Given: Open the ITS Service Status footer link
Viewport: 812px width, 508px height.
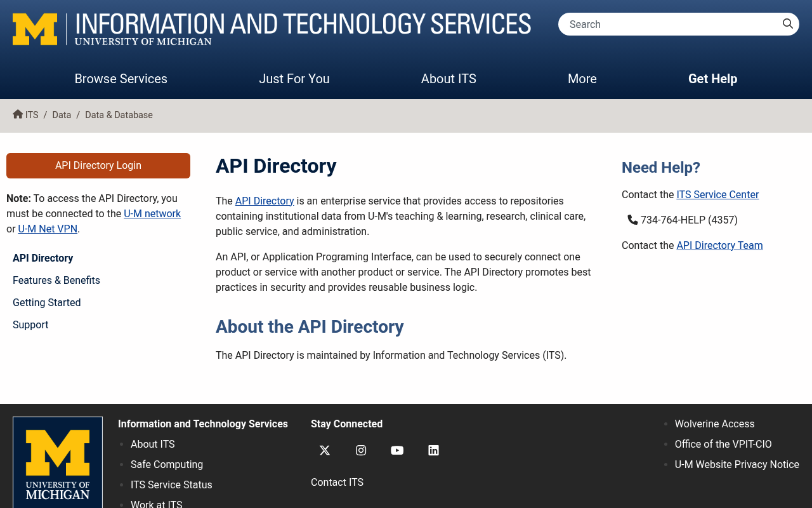Looking at the screenshot, I should pyautogui.click(x=171, y=485).
